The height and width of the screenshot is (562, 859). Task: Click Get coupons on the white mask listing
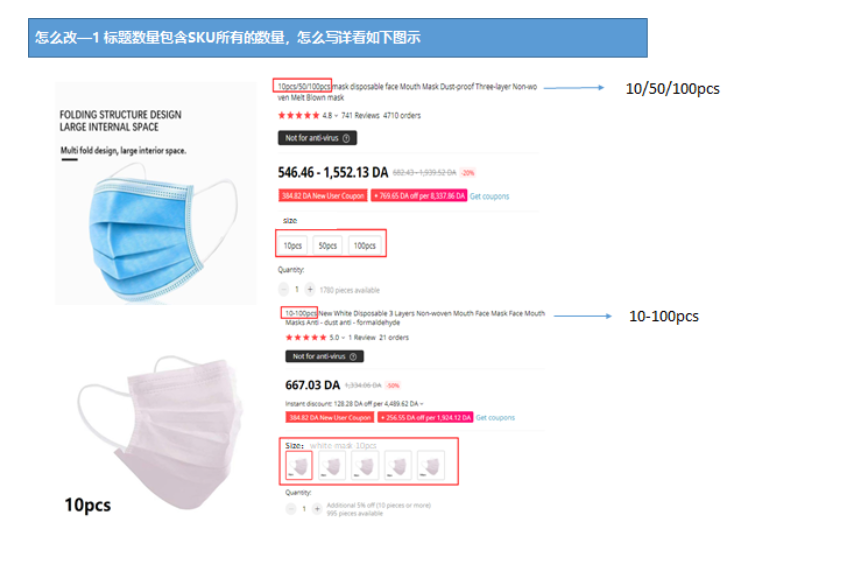click(x=495, y=417)
